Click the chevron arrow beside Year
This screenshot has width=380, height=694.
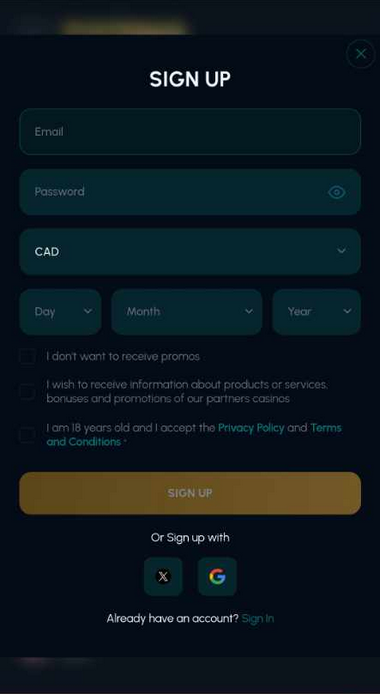click(348, 311)
